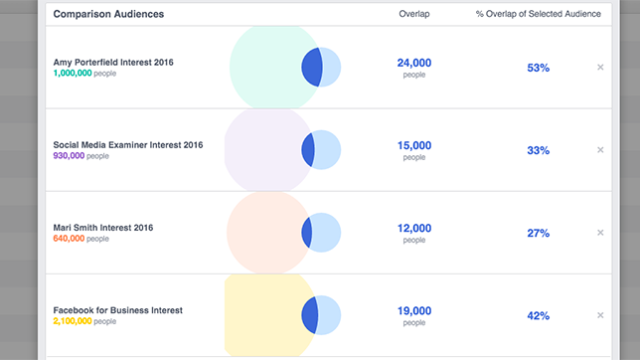Click the 'Comparison Audiences' heading
This screenshot has height=360, width=640.
[x=109, y=14]
